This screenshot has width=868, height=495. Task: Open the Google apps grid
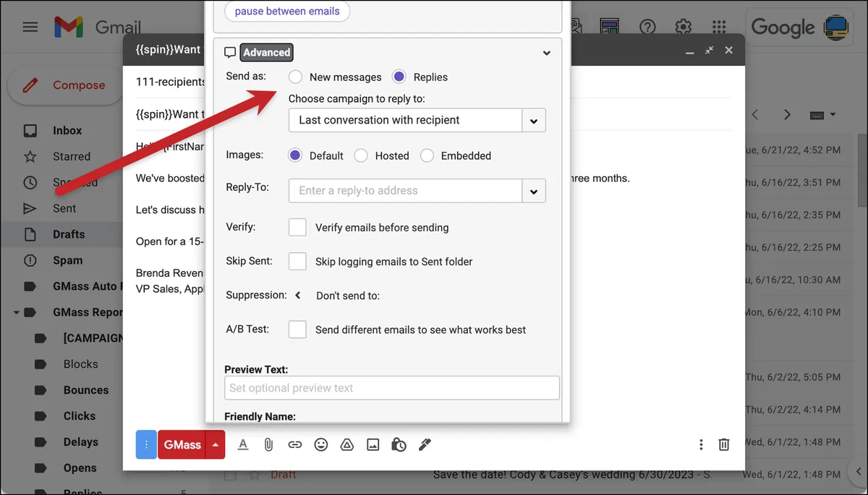[718, 27]
